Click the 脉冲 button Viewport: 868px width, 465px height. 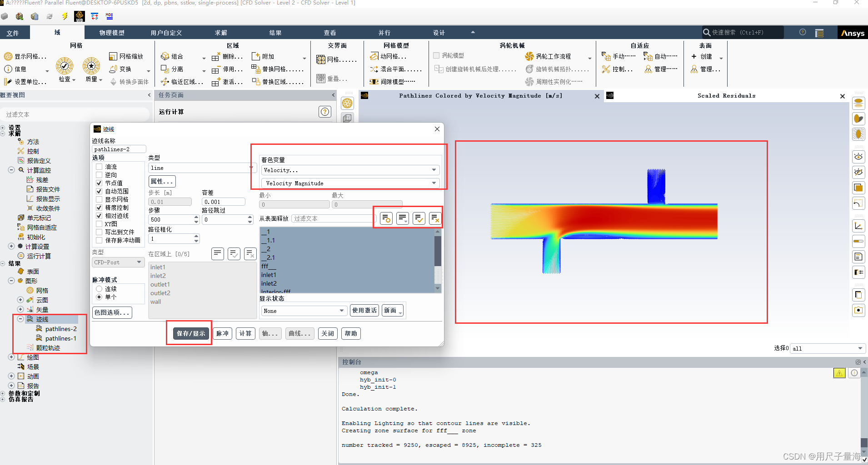pos(223,333)
